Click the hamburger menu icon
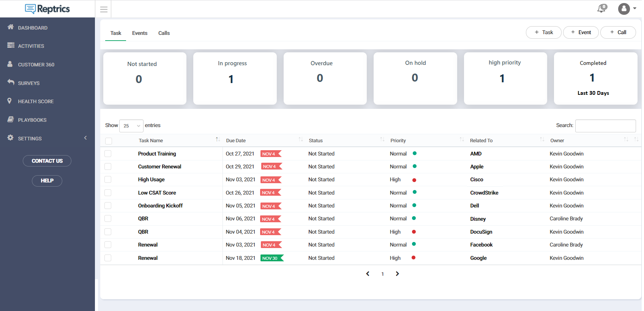The image size is (644, 311). tap(104, 9)
